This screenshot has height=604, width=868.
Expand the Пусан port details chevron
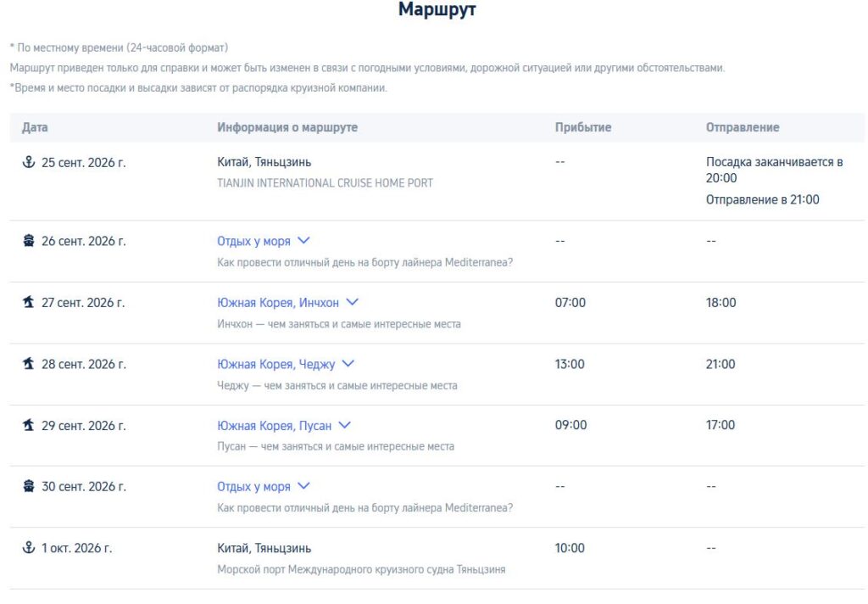[x=344, y=425]
